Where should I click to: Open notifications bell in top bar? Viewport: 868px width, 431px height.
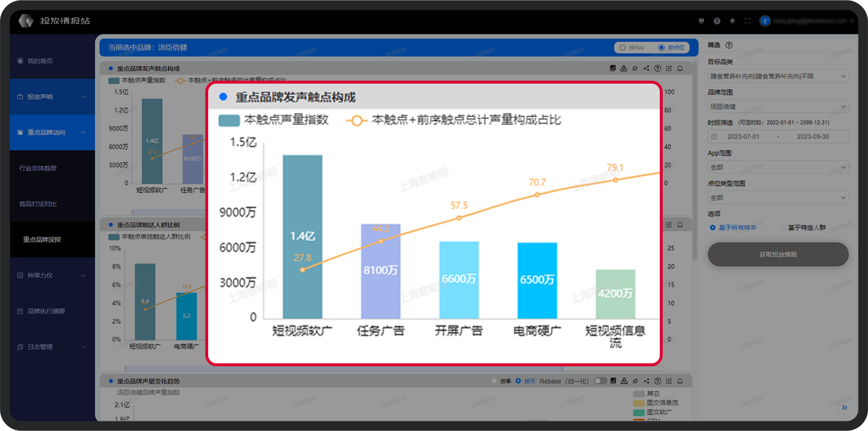coord(732,21)
